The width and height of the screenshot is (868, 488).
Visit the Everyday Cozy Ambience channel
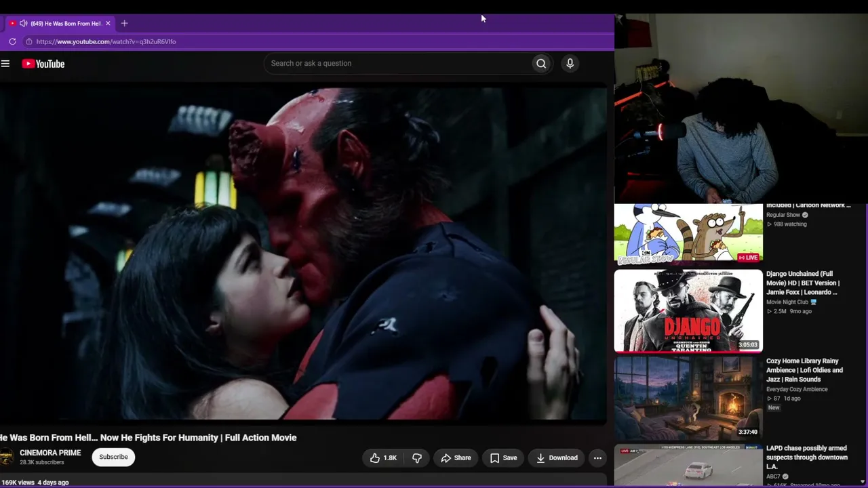click(x=797, y=389)
